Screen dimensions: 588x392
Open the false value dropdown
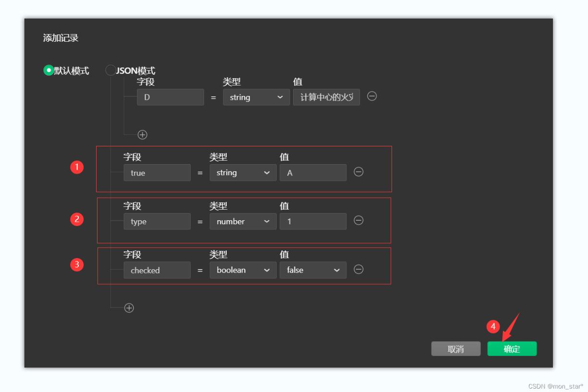[x=313, y=270]
